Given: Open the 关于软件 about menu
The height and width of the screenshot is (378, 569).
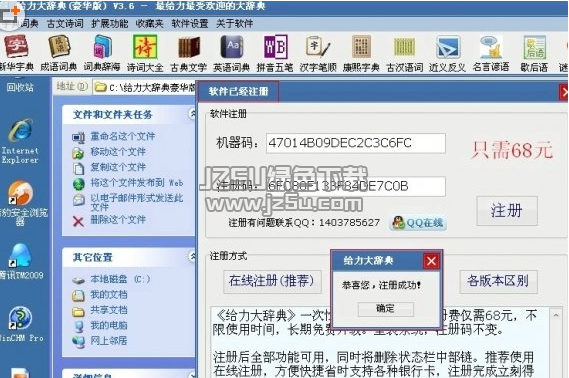Looking at the screenshot, I should pyautogui.click(x=234, y=24).
